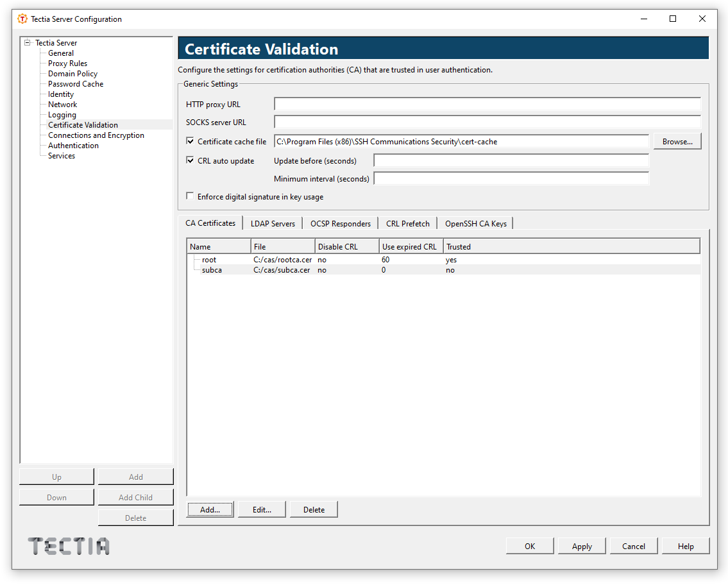Delete the selected CA certificate
The height and width of the screenshot is (585, 728).
314,509
